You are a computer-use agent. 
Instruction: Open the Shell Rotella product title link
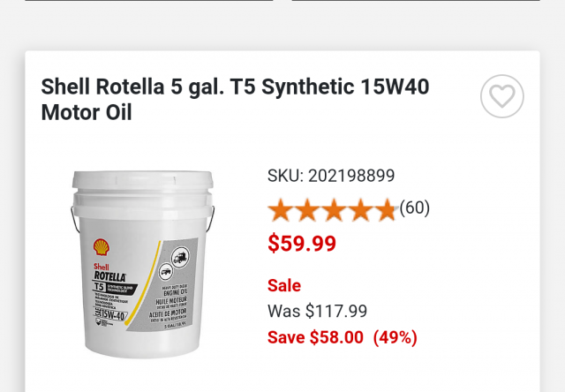(x=235, y=100)
